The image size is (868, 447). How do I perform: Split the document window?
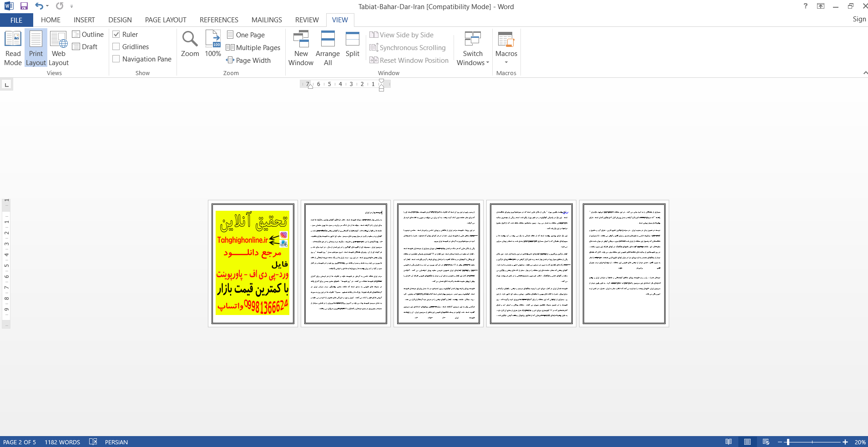pyautogui.click(x=352, y=44)
